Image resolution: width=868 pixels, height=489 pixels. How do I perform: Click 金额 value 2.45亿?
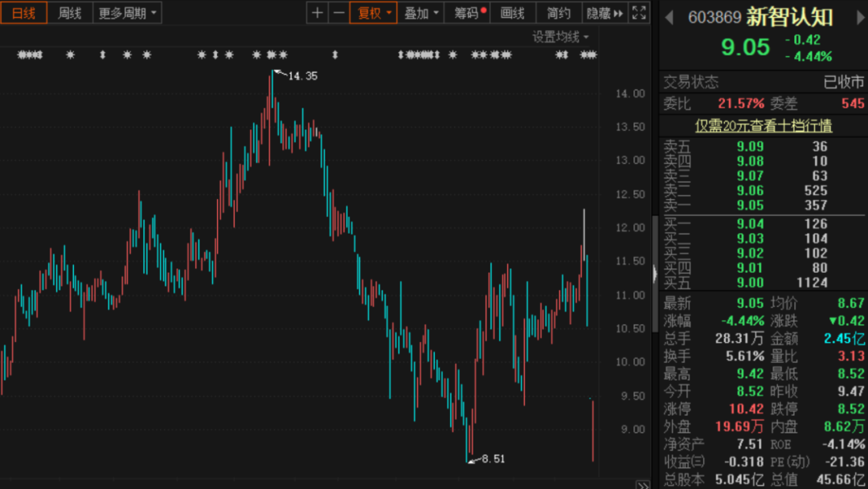(x=844, y=338)
